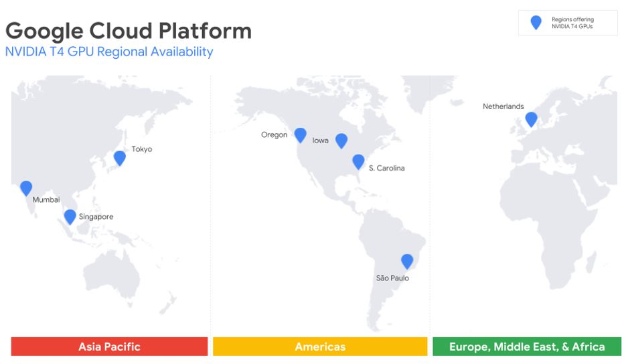Click the green Europe, Middle East, & Africa banner

527,347
